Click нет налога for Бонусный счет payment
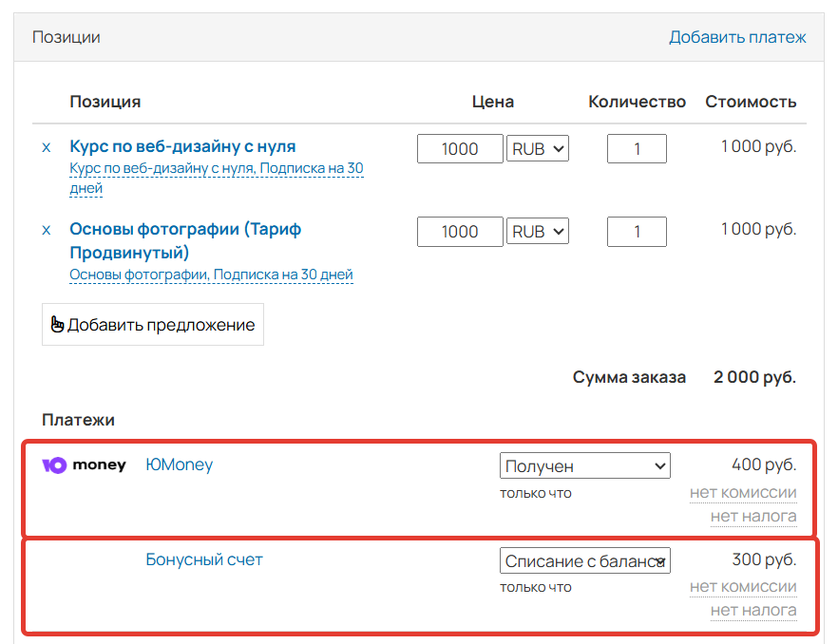The image size is (838, 644). click(753, 610)
